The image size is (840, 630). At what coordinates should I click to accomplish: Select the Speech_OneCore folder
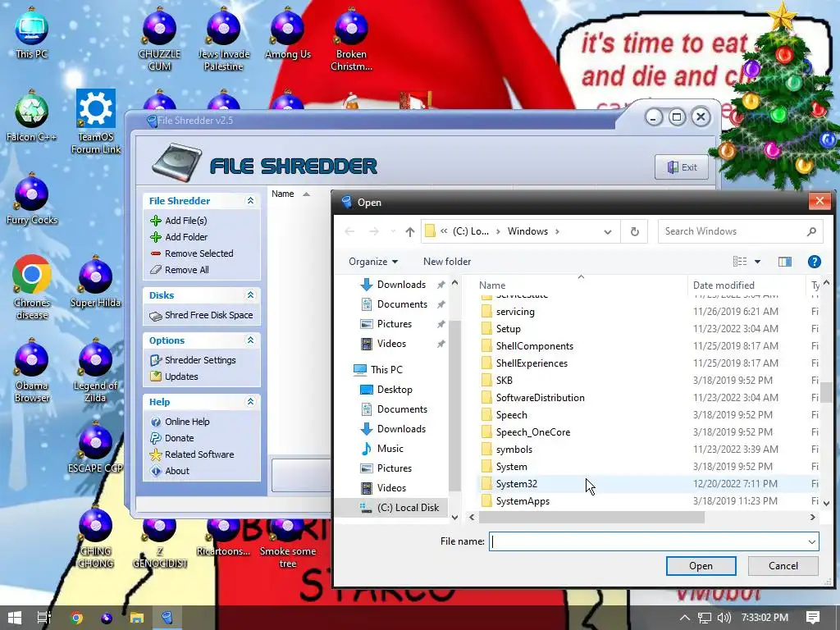(532, 431)
